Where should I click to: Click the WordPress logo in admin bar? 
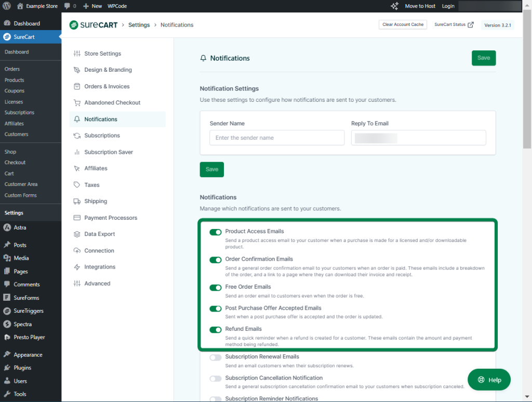[7, 6]
